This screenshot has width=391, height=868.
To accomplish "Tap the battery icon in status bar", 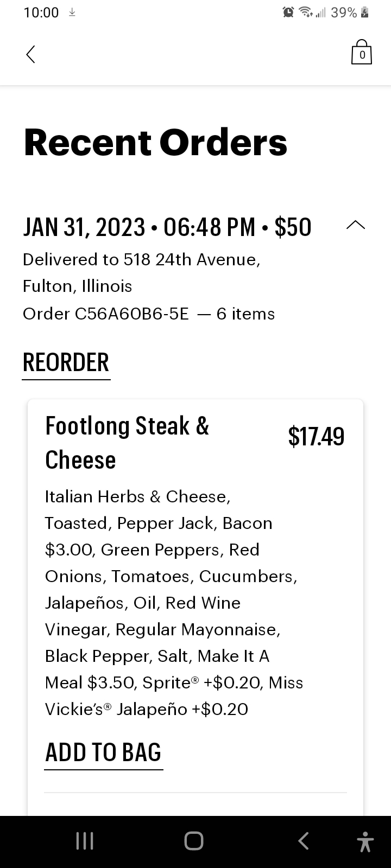I will tap(365, 12).
